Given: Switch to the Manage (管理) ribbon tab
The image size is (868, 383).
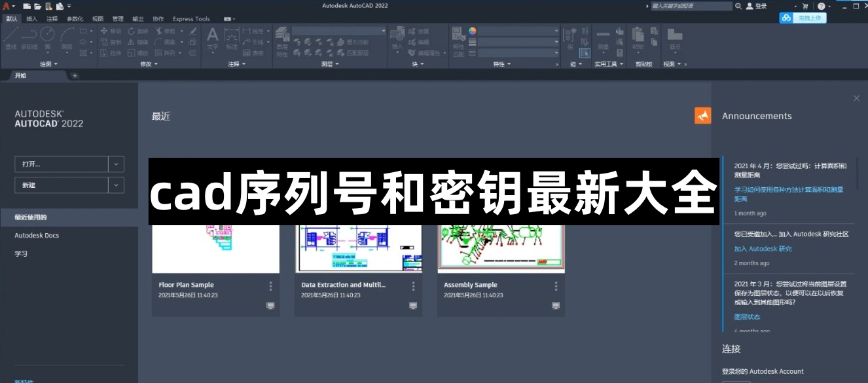Looking at the screenshot, I should pos(118,19).
